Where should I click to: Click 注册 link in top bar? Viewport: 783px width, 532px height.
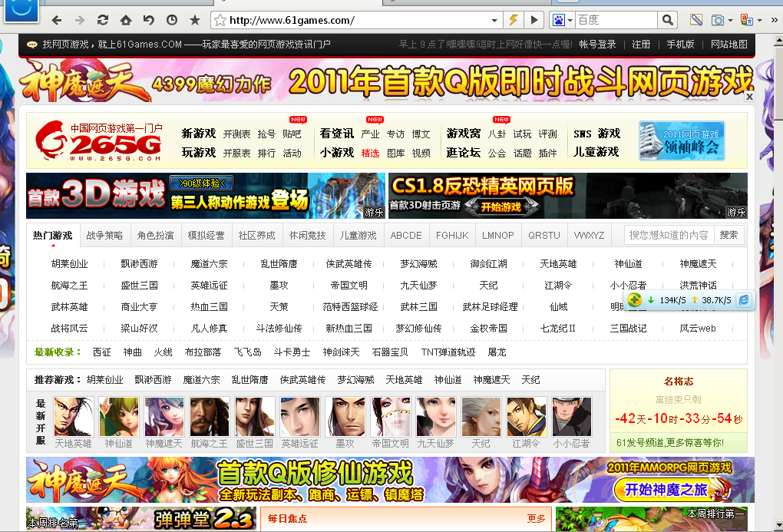click(641, 45)
